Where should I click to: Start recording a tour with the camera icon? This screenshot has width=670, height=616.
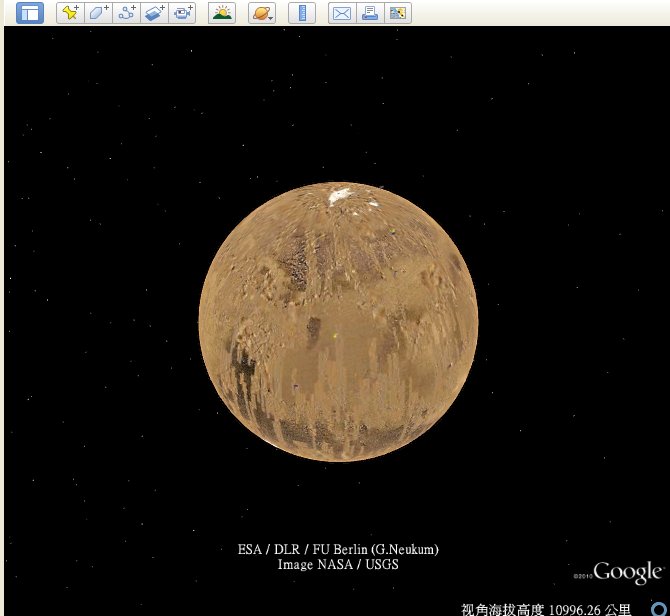click(181, 13)
